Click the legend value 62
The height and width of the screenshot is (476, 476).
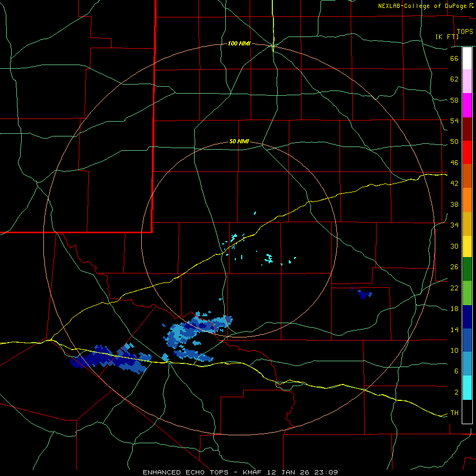[x=454, y=79]
